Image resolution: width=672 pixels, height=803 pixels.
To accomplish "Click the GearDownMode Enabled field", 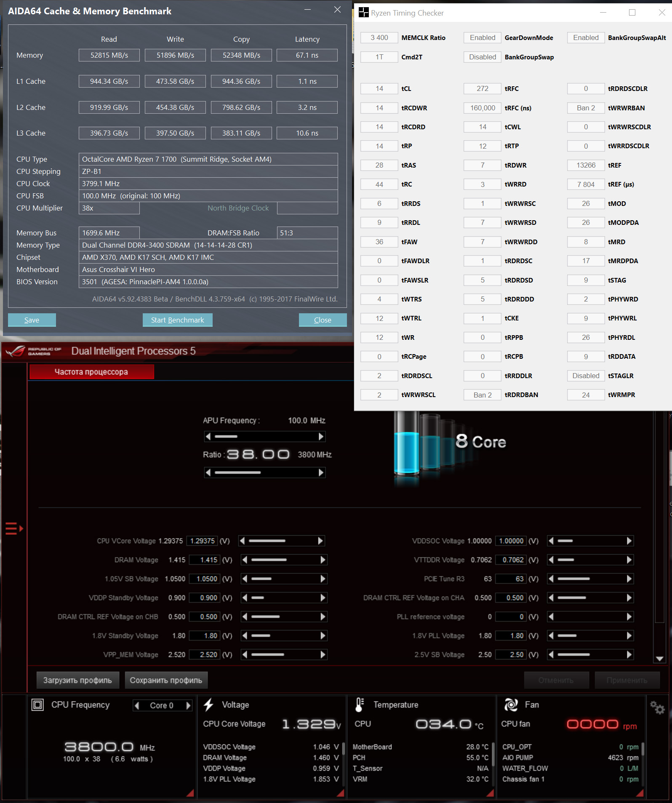I will pyautogui.click(x=483, y=37).
